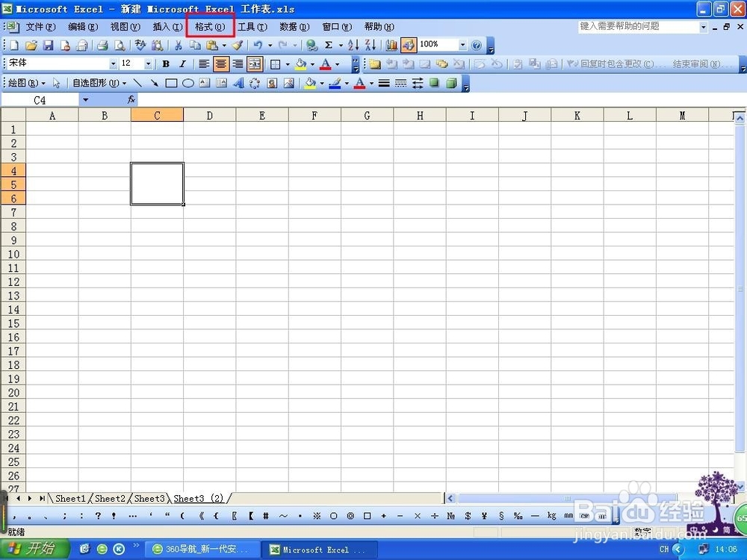Select the Oval drawing tool
This screenshot has height=560, width=747.
188,84
